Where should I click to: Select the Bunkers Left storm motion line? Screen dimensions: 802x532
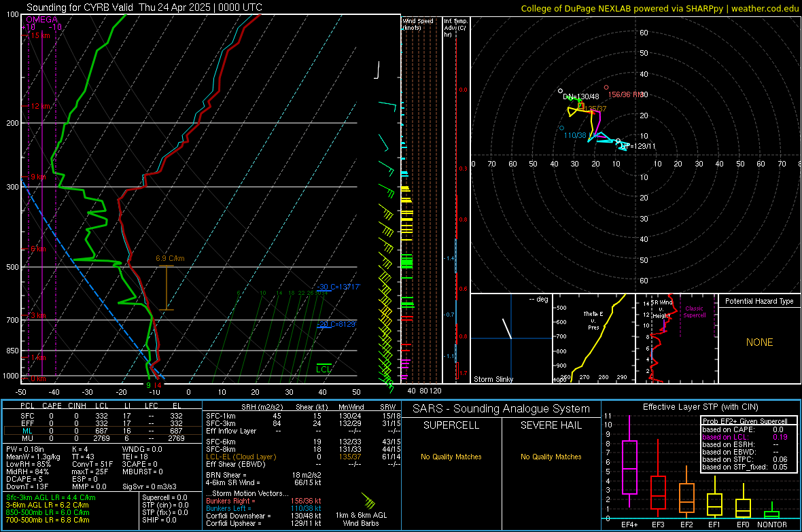(264, 508)
